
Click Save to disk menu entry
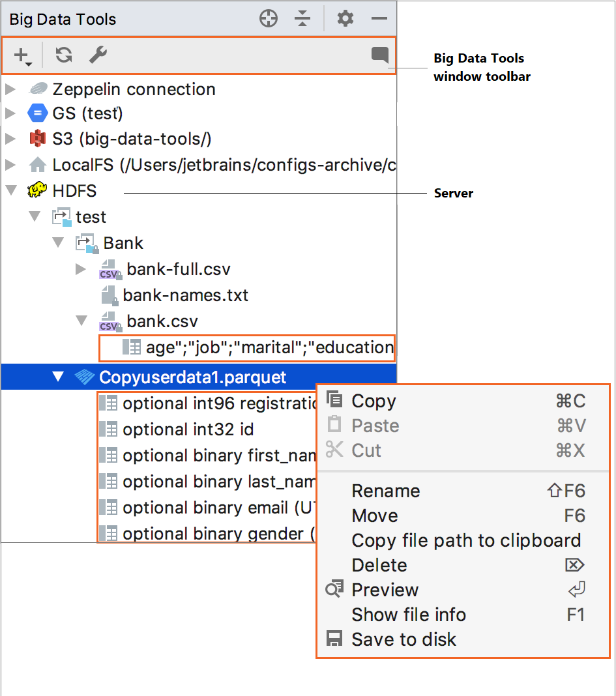(403, 639)
